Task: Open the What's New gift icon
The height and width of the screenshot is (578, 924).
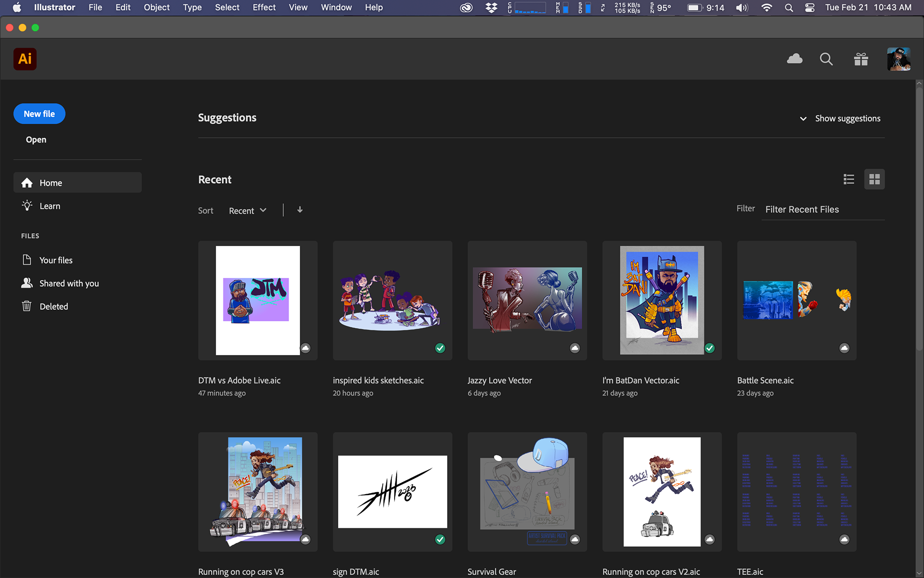Action: 861,59
